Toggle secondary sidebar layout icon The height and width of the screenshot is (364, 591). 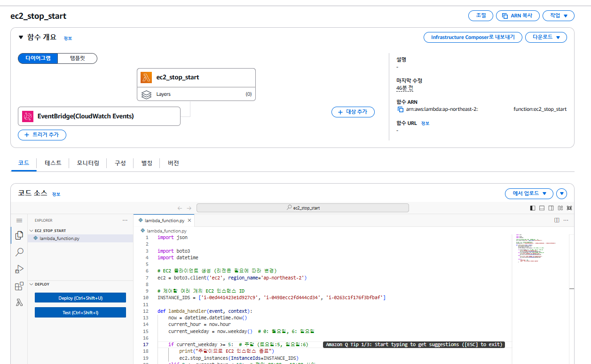point(551,208)
